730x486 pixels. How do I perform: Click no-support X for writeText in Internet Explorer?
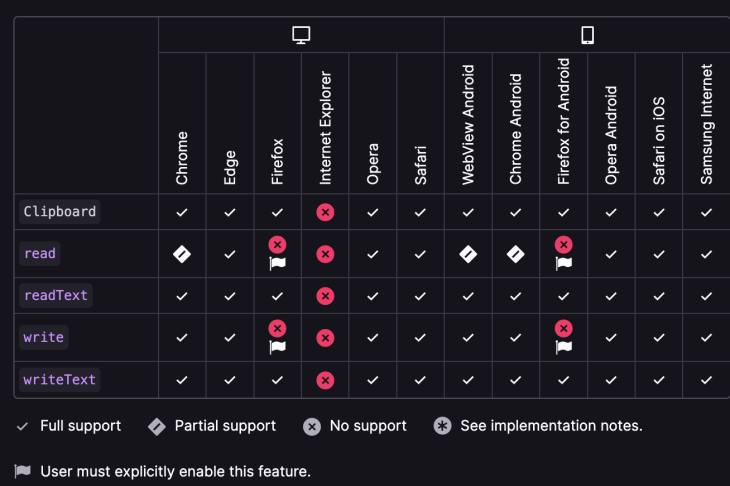(325, 380)
